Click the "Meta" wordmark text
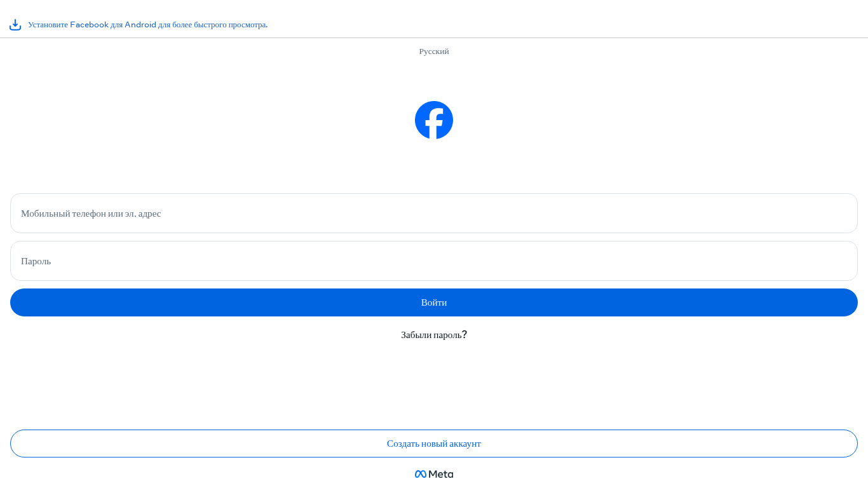The image size is (868, 488). (441, 474)
